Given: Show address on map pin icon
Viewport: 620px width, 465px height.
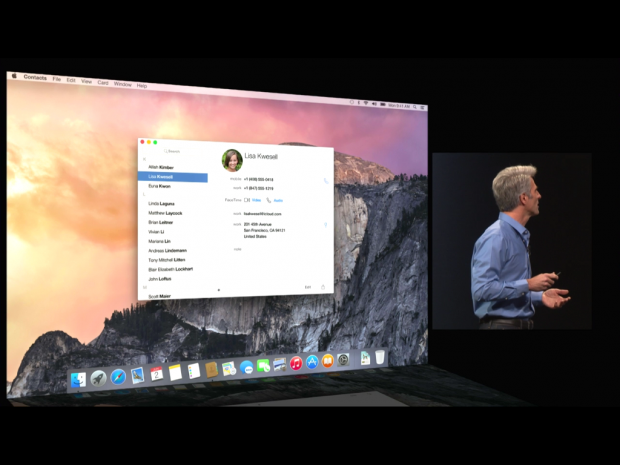Looking at the screenshot, I should [x=325, y=225].
